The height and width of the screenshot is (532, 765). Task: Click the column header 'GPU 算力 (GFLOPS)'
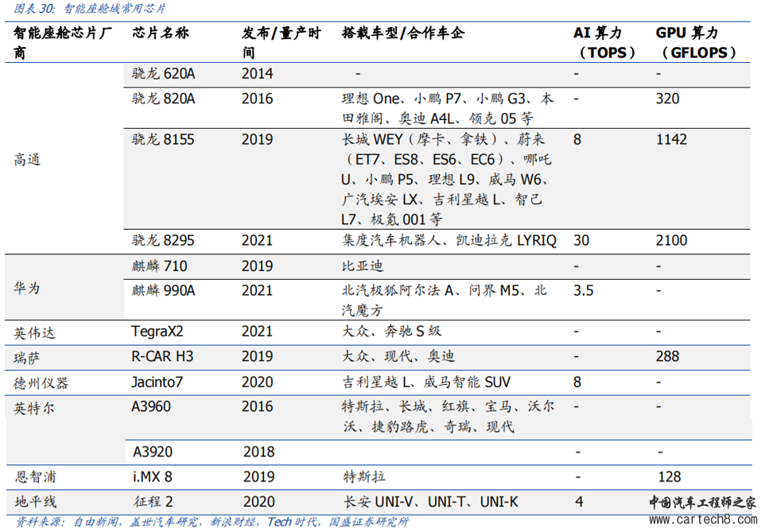click(x=696, y=42)
